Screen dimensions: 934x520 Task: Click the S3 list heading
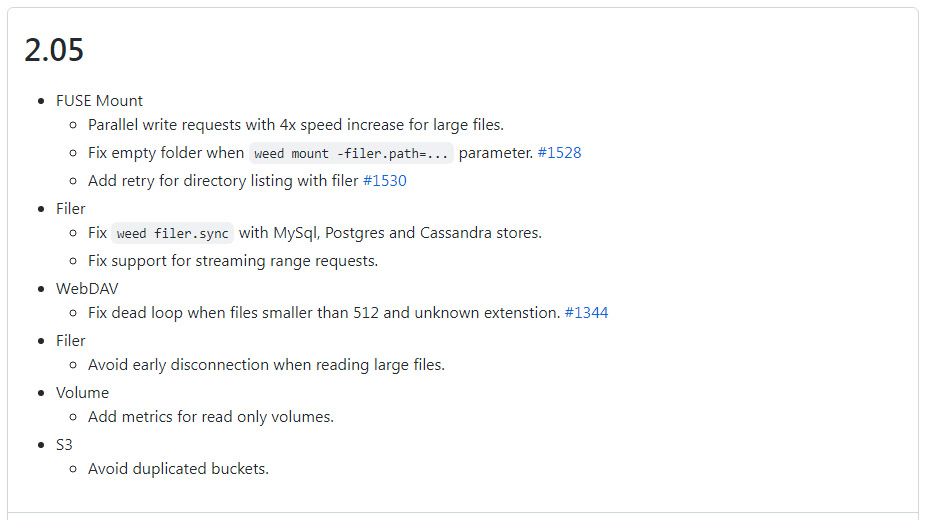pos(64,445)
